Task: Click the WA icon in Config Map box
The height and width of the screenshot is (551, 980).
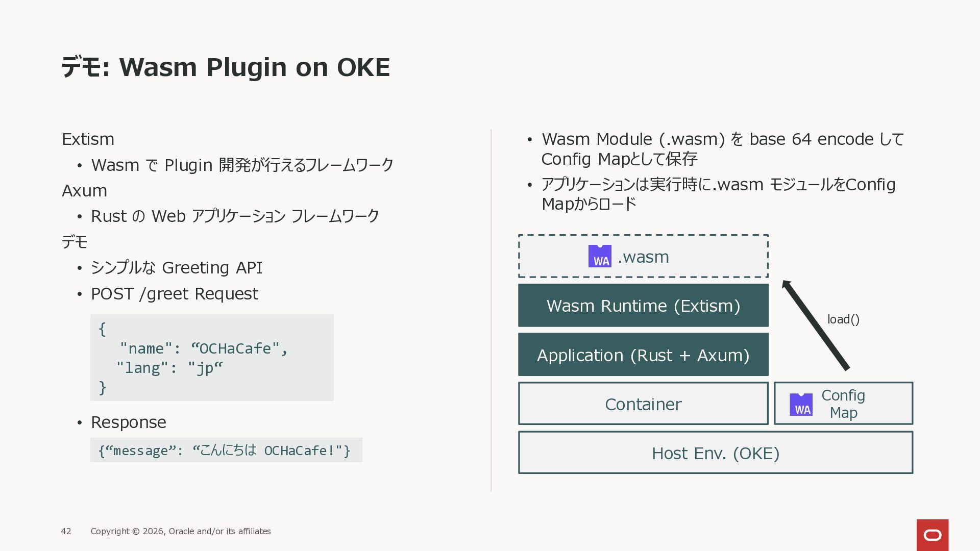Action: (801, 404)
